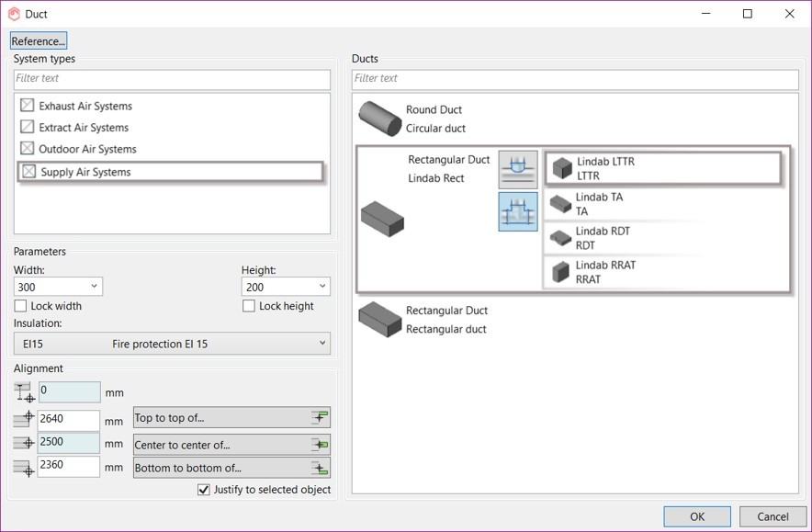
Task: Click the OK button
Action: point(697,516)
